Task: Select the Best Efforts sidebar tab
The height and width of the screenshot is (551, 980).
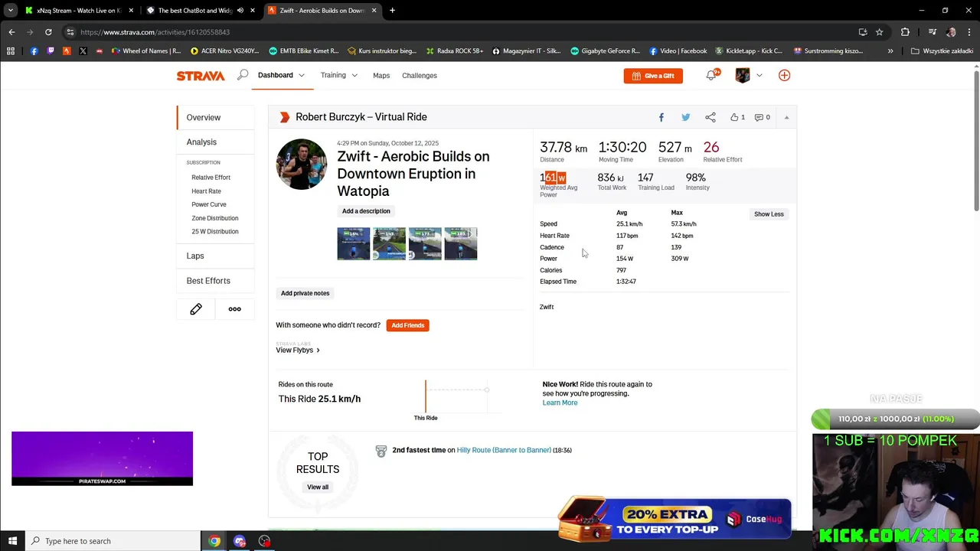Action: pos(215,281)
